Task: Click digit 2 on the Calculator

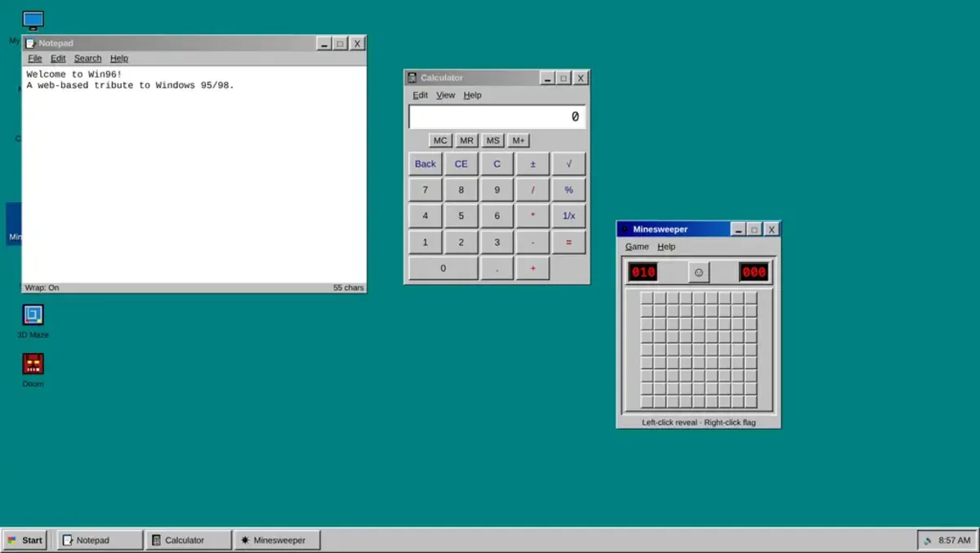Action: (x=461, y=242)
